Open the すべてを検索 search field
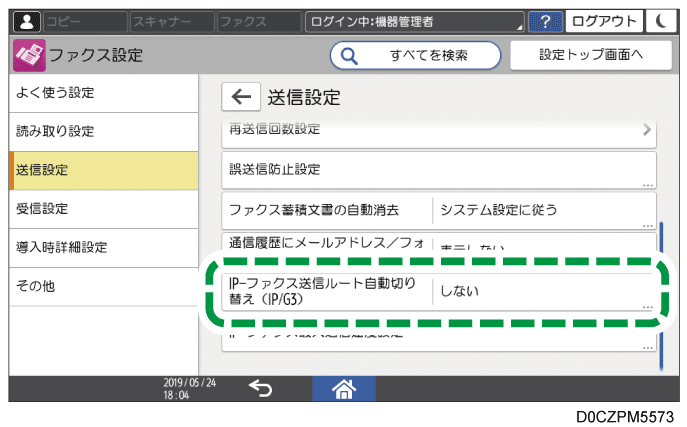Screen dimensions: 687x427 pos(415,56)
